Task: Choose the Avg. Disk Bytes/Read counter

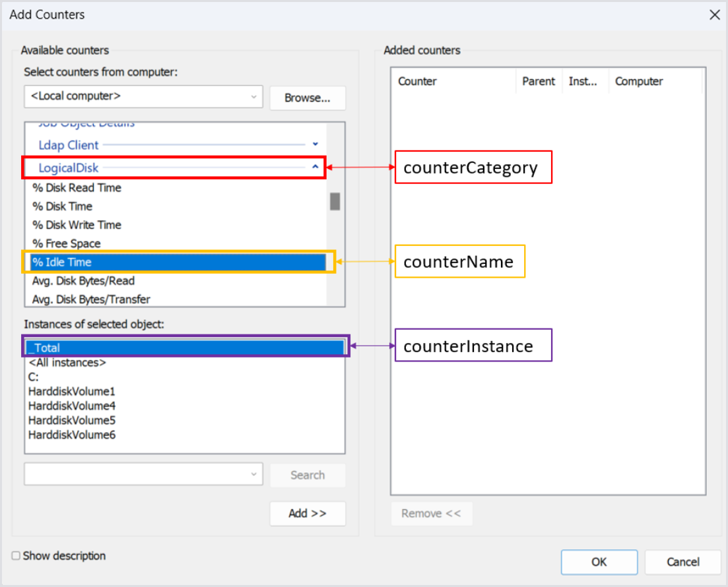Action: click(x=83, y=281)
